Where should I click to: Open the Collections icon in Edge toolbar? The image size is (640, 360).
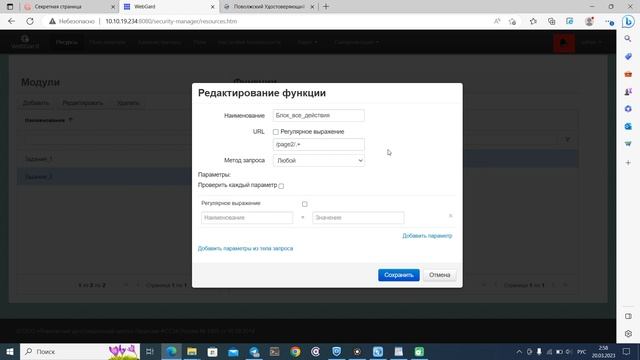(x=551, y=21)
